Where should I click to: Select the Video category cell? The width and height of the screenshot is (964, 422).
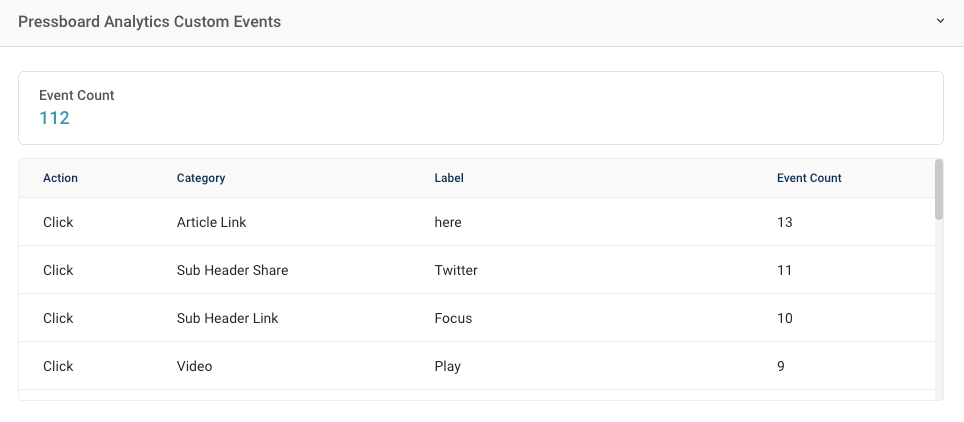194,366
